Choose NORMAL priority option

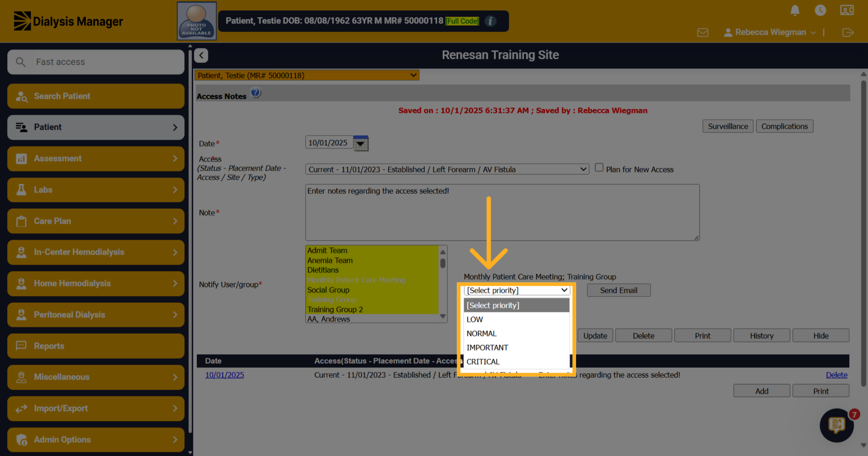[516, 334]
